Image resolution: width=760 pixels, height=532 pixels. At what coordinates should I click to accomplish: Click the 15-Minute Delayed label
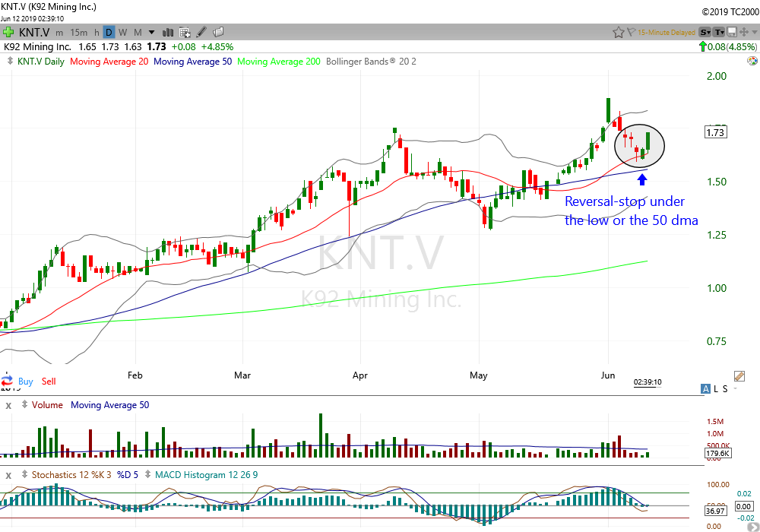[667, 33]
